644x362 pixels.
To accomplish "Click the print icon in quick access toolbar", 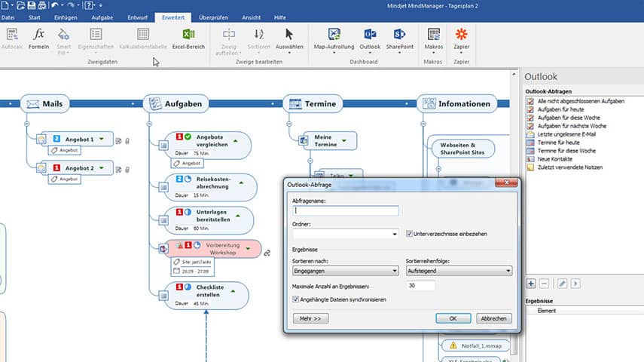I will point(42,6).
